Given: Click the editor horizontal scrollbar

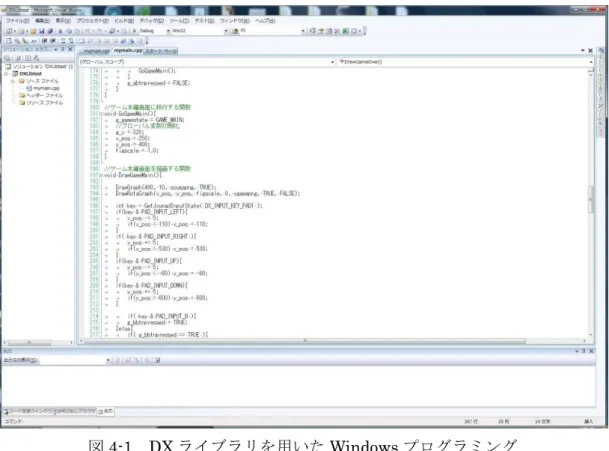Looking at the screenshot, I should pyautogui.click(x=305, y=341).
